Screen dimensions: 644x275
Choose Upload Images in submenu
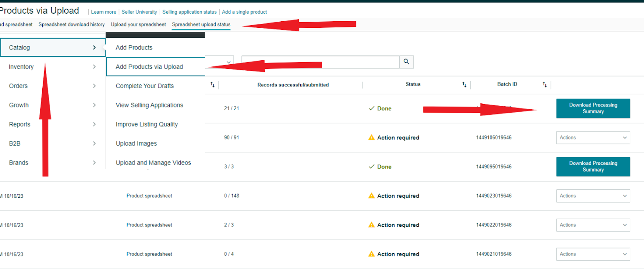tap(136, 144)
